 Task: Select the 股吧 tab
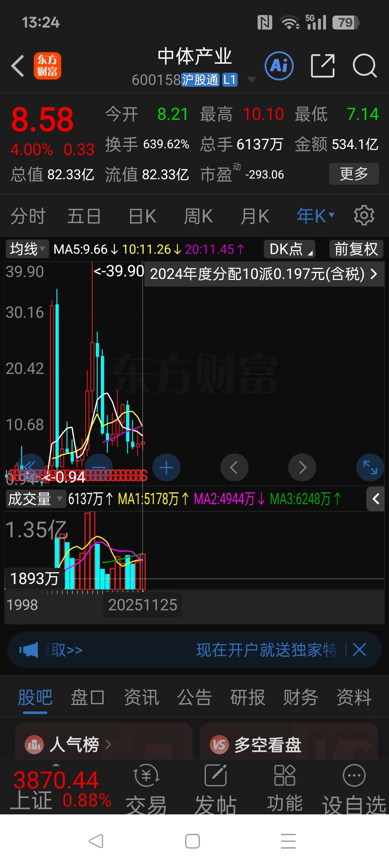[x=35, y=697]
